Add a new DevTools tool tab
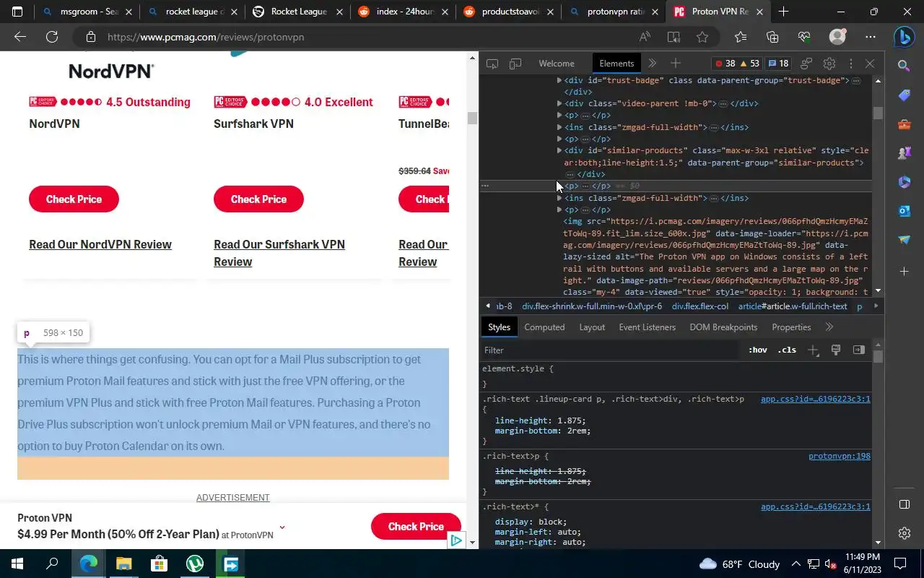Screen dimensions: 924x578 point(676,64)
